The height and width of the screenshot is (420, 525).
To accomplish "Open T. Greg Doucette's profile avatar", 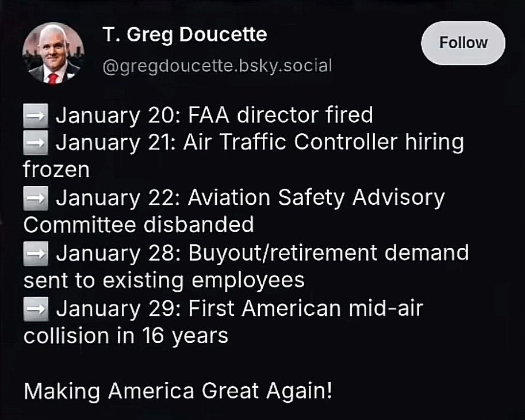I will click(x=53, y=53).
